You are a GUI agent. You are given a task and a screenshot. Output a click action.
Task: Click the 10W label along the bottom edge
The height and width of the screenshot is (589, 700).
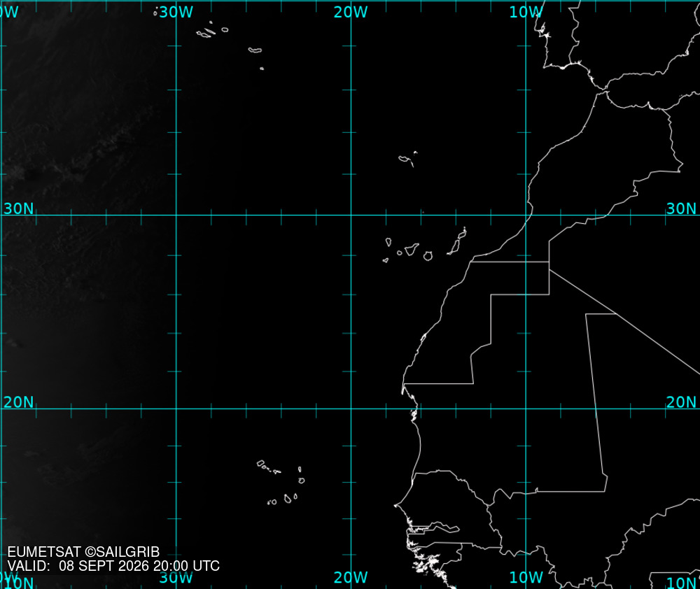click(x=526, y=577)
